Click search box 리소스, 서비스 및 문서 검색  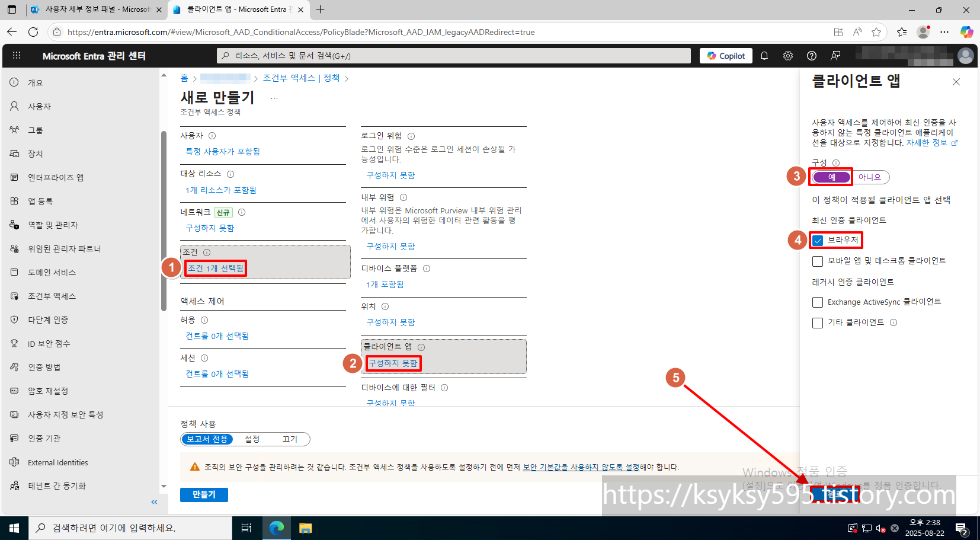tap(454, 56)
